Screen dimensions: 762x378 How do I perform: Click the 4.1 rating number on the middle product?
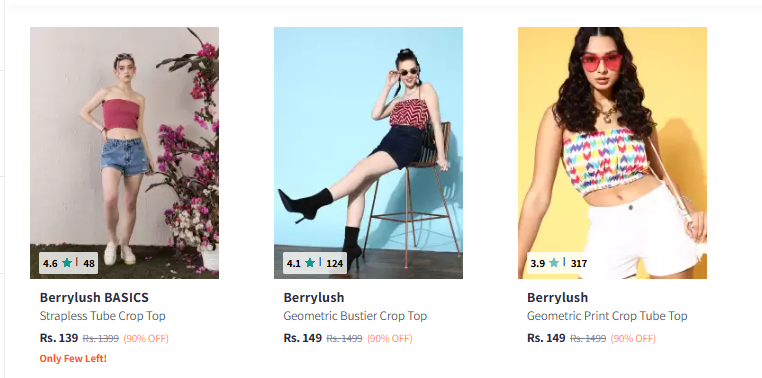tap(294, 263)
